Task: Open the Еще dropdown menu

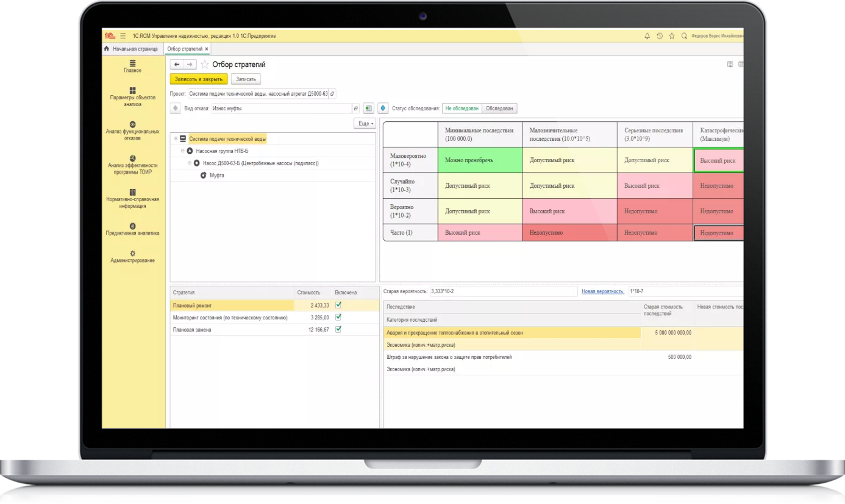Action: point(365,124)
